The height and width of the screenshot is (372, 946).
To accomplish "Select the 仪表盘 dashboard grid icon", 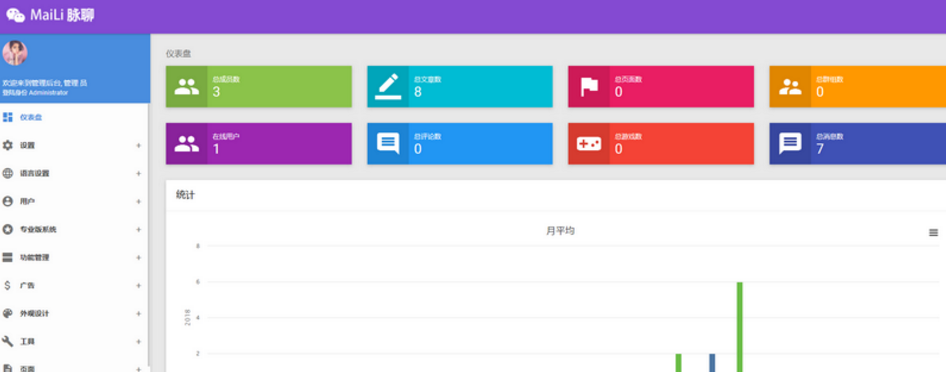I will click(8, 117).
